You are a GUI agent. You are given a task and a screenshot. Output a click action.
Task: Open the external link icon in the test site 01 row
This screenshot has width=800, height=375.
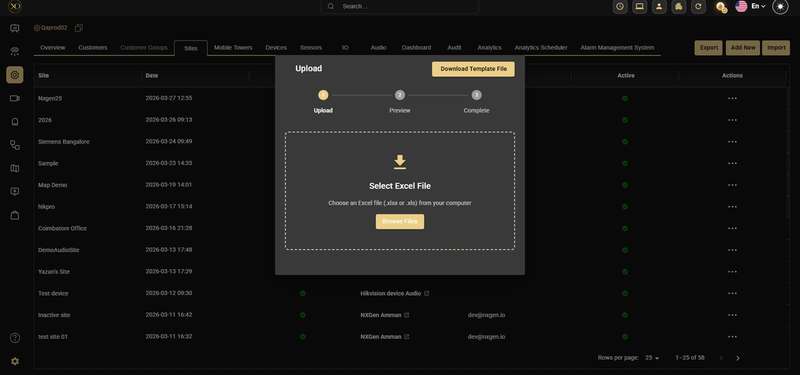pyautogui.click(x=407, y=337)
